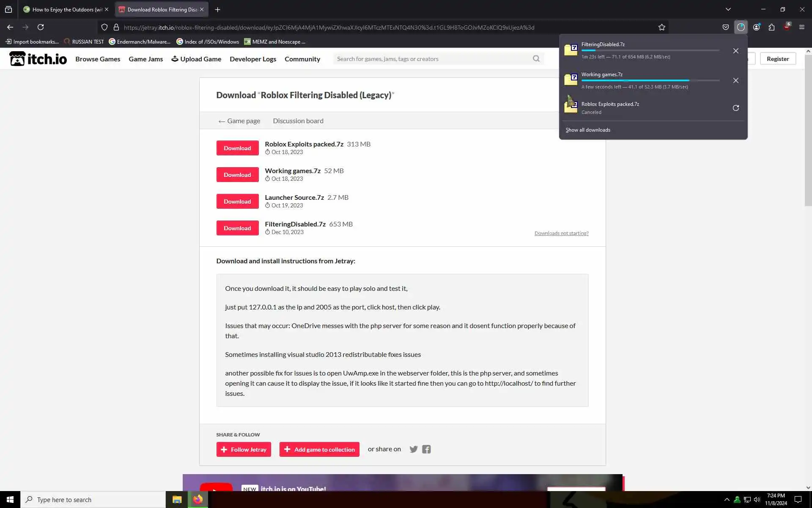This screenshot has width=812, height=508.
Task: Share on Twitter icon
Action: tap(413, 449)
